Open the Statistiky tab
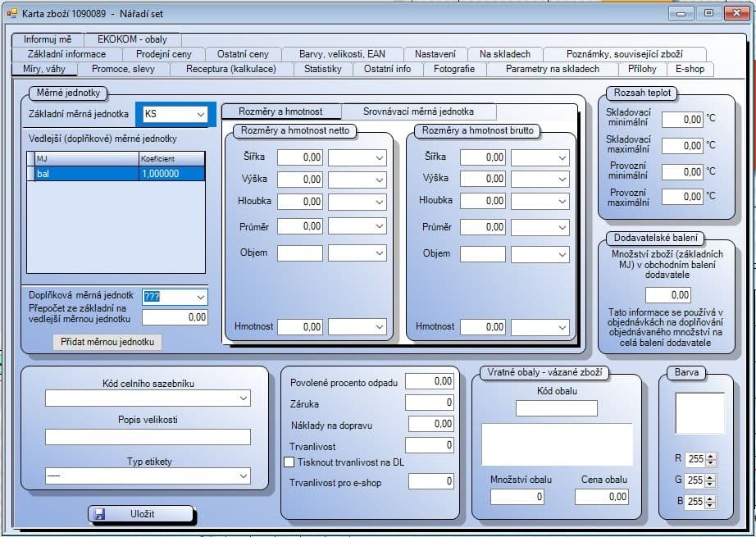 [x=323, y=69]
